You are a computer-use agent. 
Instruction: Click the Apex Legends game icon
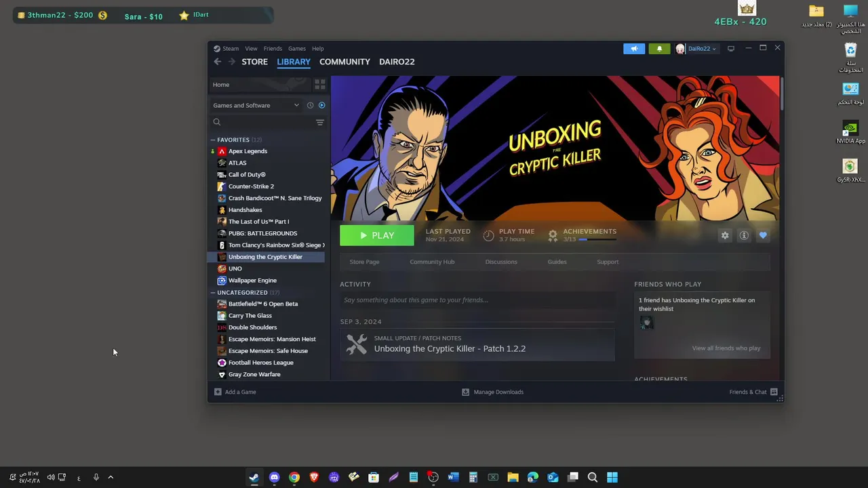click(222, 151)
